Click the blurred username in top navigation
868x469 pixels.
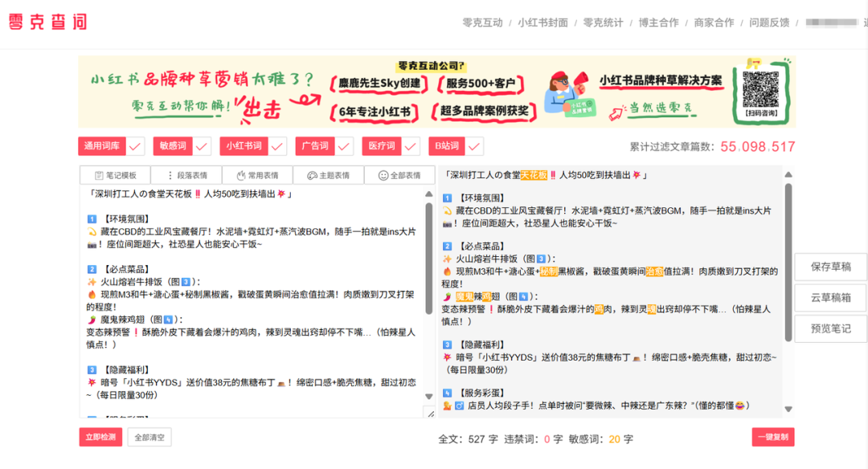832,22
